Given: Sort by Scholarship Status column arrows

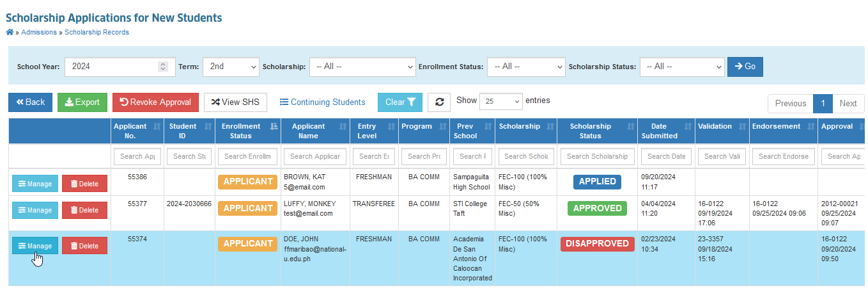Looking at the screenshot, I should pyautogui.click(x=630, y=127).
